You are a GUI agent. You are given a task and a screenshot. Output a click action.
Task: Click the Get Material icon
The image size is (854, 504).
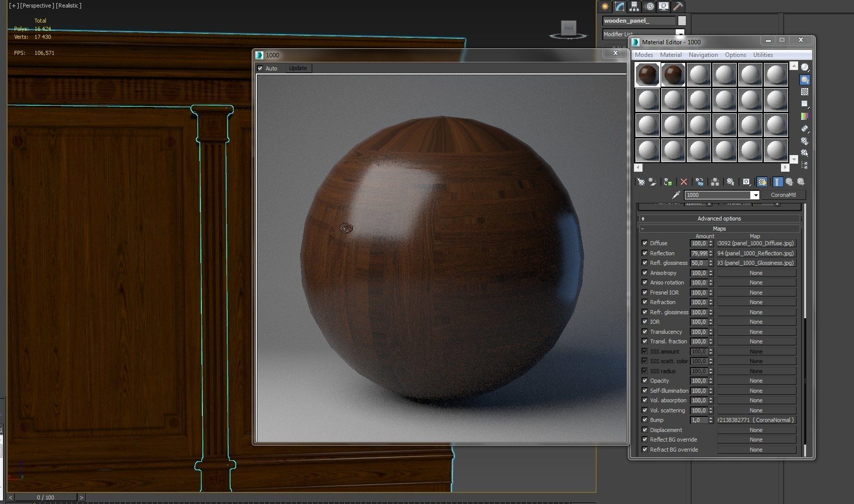click(640, 182)
